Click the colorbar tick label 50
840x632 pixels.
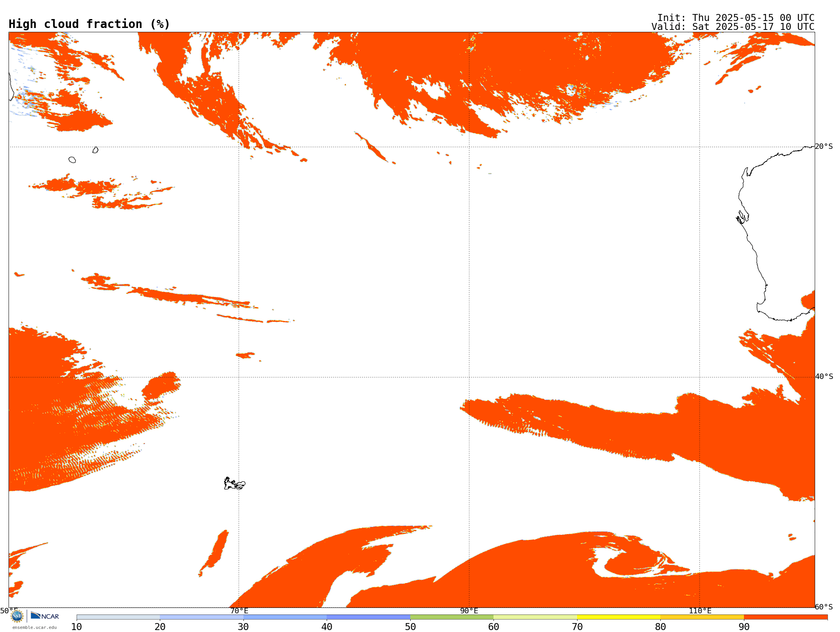point(410,627)
